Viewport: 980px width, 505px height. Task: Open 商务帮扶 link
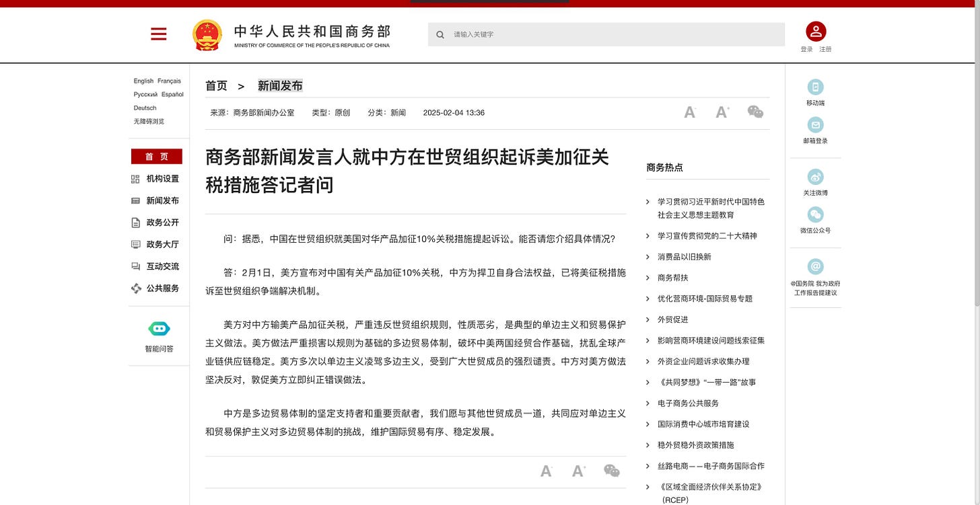pos(673,278)
